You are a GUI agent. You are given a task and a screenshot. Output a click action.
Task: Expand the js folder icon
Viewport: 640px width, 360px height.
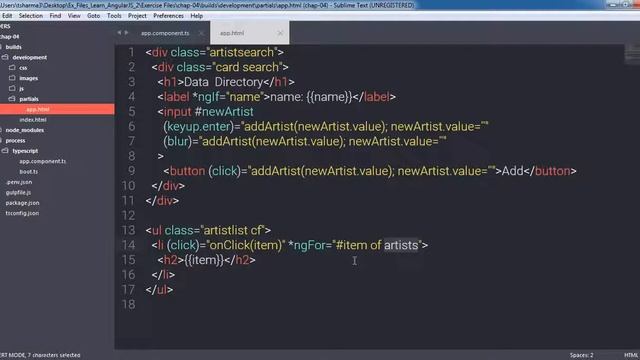(12, 89)
